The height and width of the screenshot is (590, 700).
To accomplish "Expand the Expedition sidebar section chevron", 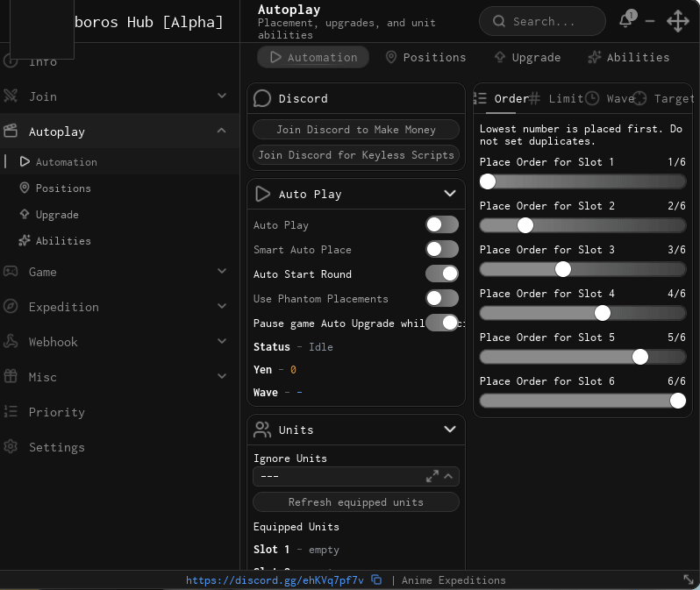I will click(x=222, y=306).
